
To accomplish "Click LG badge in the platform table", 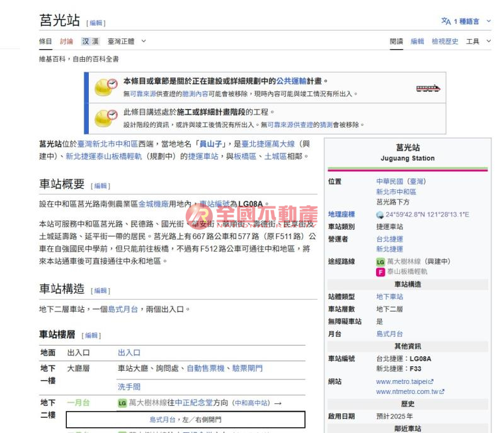I will [122, 403].
